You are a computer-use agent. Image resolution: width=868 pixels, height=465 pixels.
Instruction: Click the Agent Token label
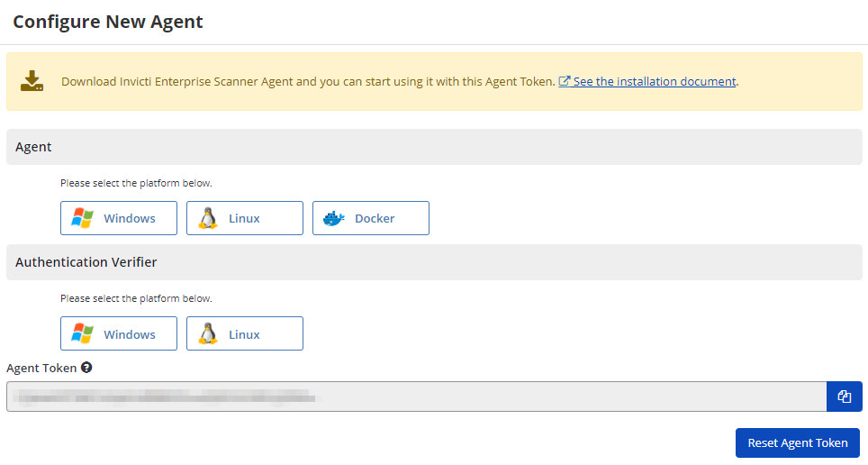click(41, 368)
